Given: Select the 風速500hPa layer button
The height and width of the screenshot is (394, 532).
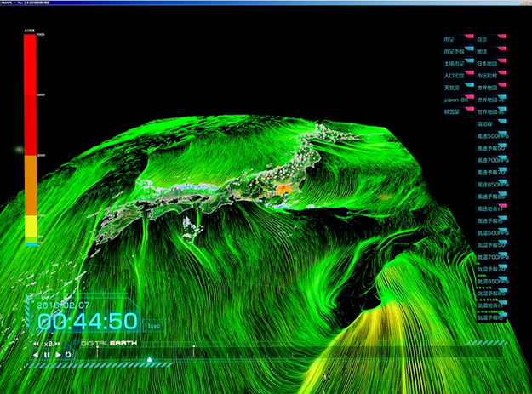Looking at the screenshot, I should click(x=493, y=136).
